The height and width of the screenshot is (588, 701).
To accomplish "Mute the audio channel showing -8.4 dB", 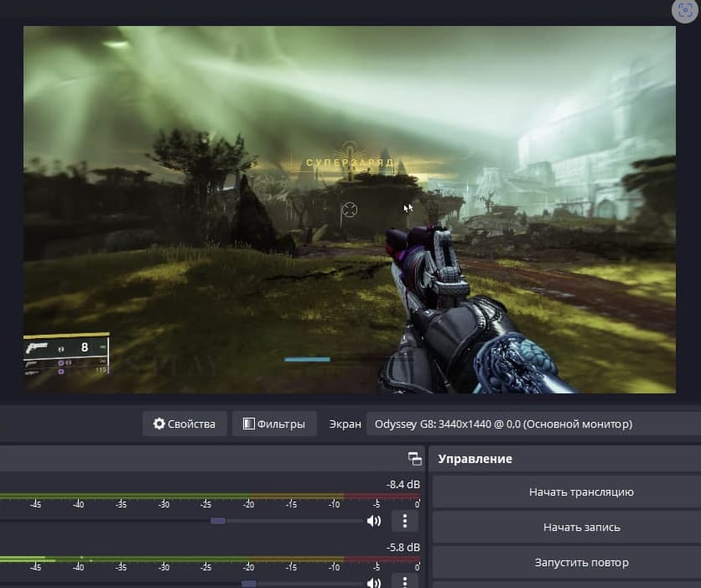I will 374,521.
